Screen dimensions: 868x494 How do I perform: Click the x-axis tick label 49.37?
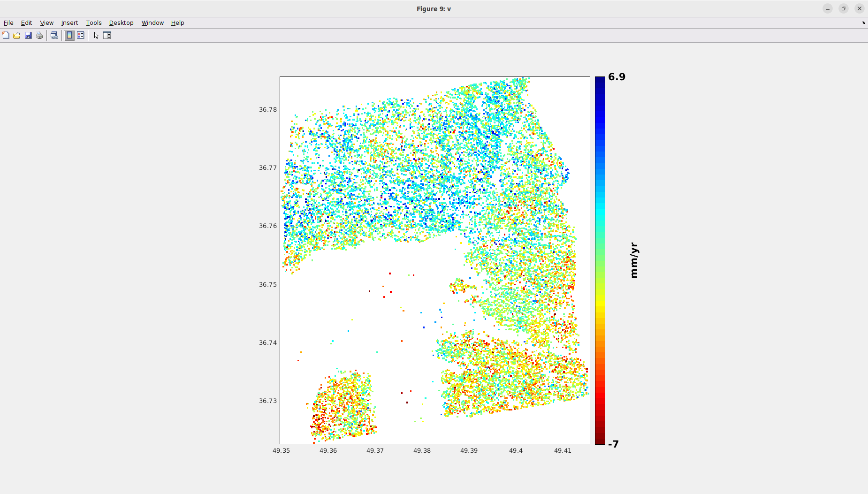(x=375, y=450)
